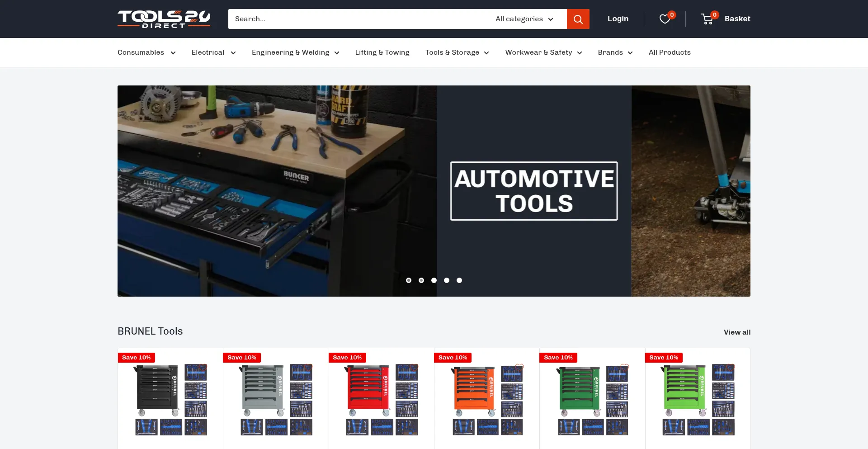The height and width of the screenshot is (449, 868).
Task: Select the fifth carousel slide dot
Action: click(x=459, y=280)
